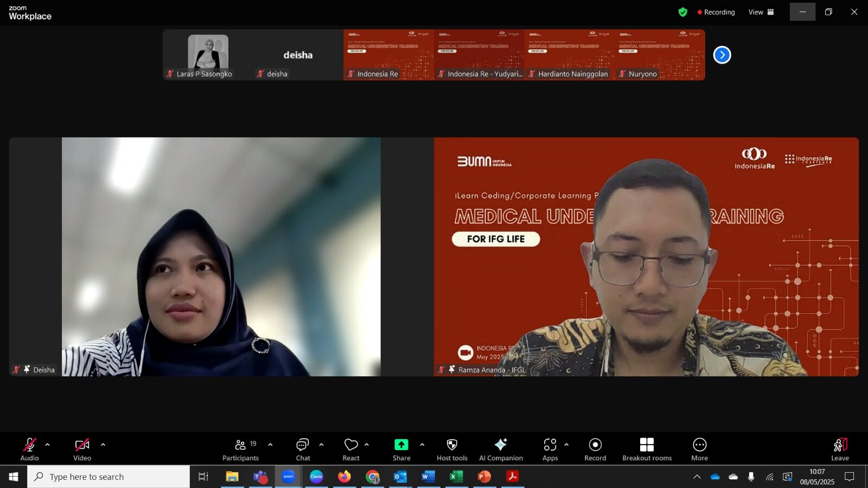
Task: Open Firefox from taskbar
Action: [344, 477]
